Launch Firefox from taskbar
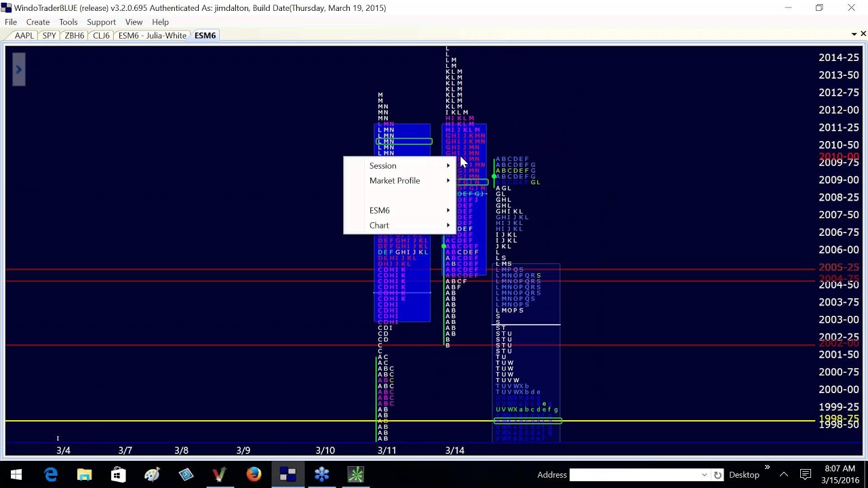868x488 pixels. coord(254,474)
